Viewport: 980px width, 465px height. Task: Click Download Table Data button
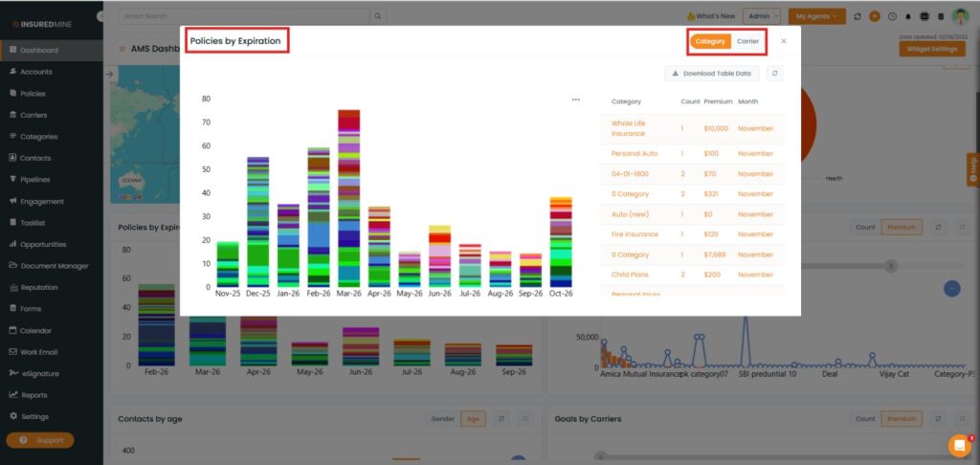pyautogui.click(x=711, y=74)
